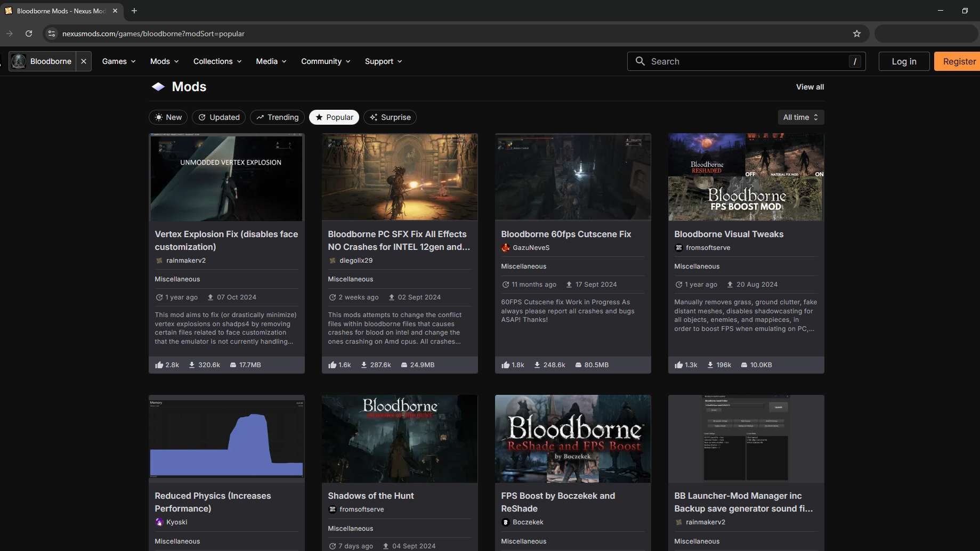Visit fromsoftserve profile under Bloodborne Visual Tweaks
The image size is (980, 551).
(708, 248)
